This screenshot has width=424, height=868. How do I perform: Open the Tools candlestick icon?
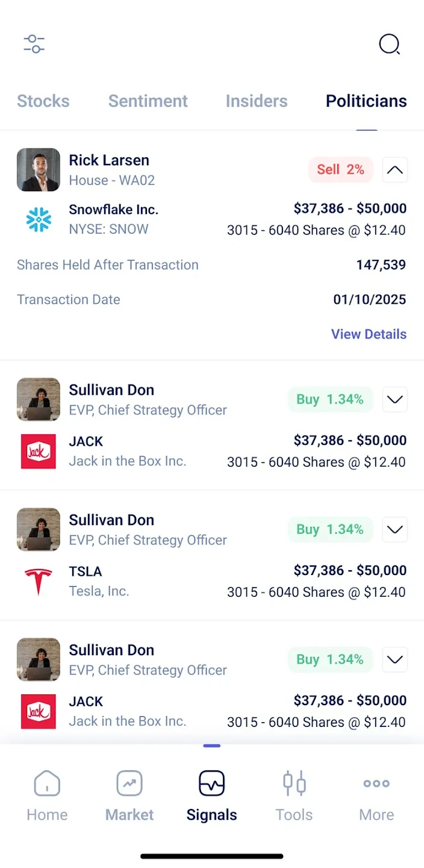pyautogui.click(x=295, y=784)
